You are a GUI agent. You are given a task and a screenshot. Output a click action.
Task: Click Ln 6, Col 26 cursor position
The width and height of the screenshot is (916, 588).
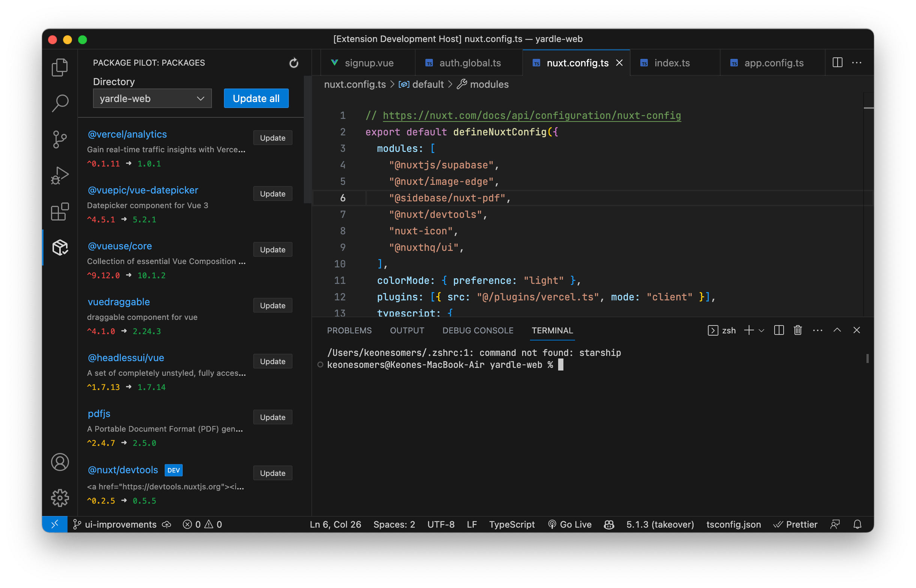coord(335,525)
